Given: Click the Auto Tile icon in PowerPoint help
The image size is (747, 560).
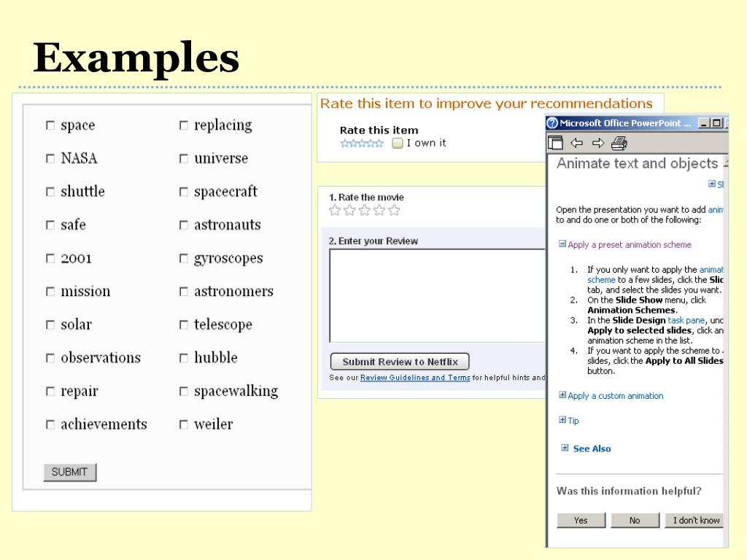Looking at the screenshot, I should (555, 143).
